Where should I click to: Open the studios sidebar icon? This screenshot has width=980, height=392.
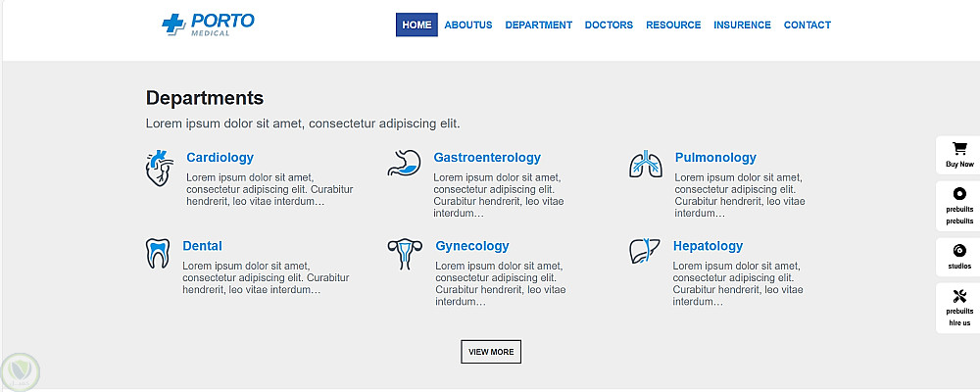959,251
